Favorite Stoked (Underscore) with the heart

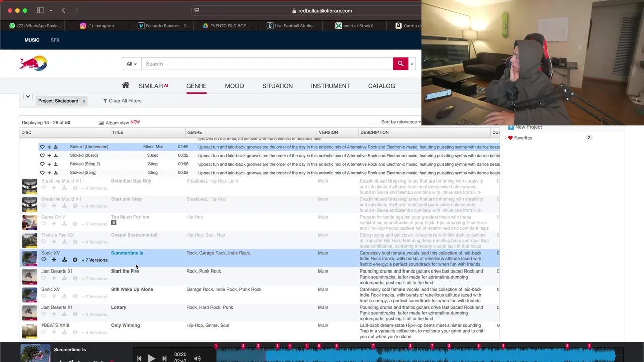pyautogui.click(x=42, y=147)
